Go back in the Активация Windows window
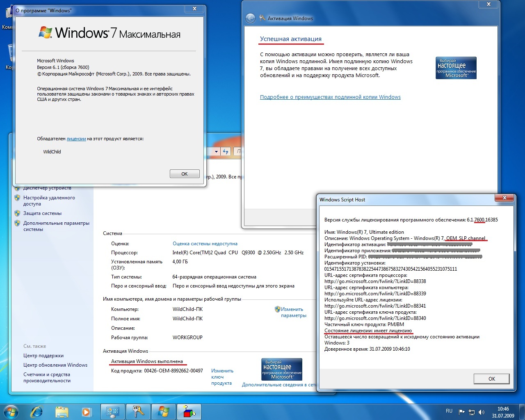Screen dimensions: 525x420 pos(250,18)
